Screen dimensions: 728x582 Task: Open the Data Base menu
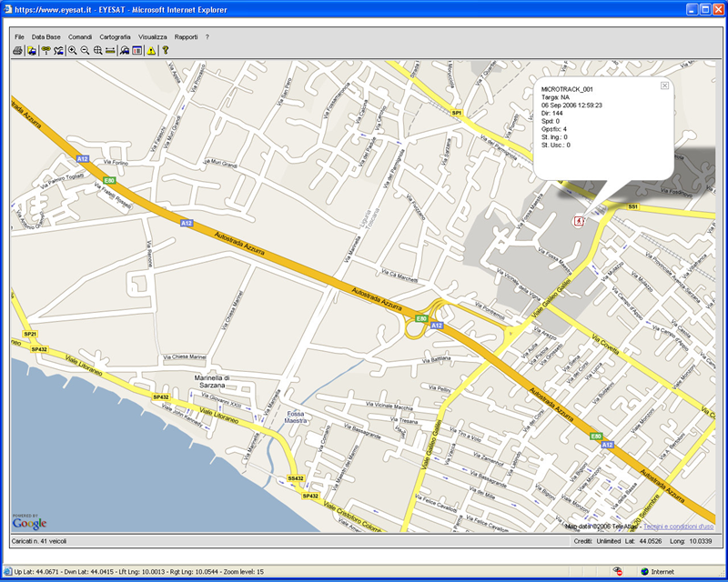(46, 37)
